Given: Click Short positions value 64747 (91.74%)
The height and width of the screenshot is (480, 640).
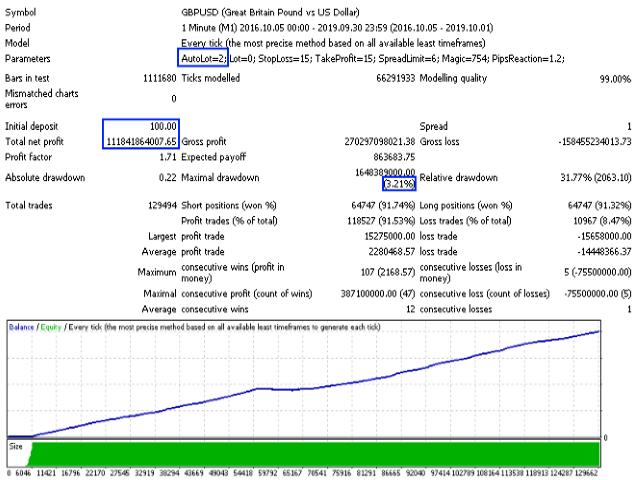Looking at the screenshot, I should (x=383, y=205).
